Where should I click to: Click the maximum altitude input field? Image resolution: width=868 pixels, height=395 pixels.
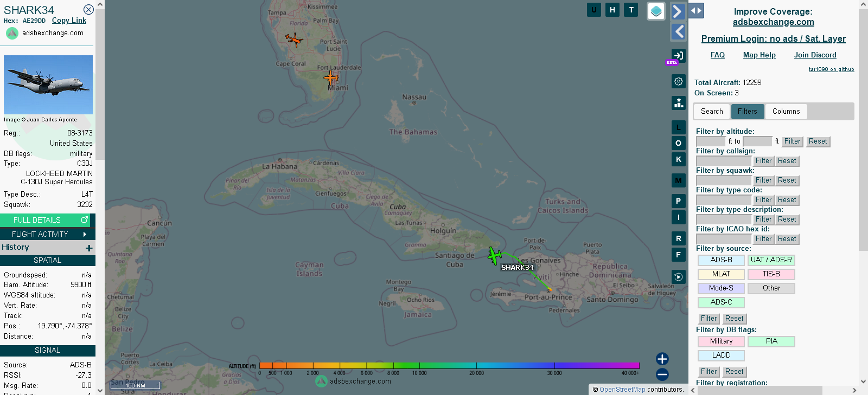click(x=757, y=141)
